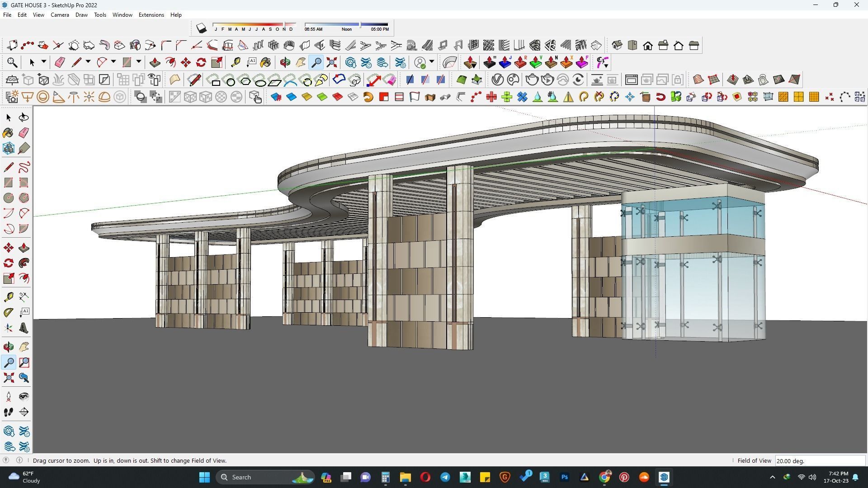Toggle the Look Around eye tool
The height and width of the screenshot is (488, 868).
[x=24, y=397]
